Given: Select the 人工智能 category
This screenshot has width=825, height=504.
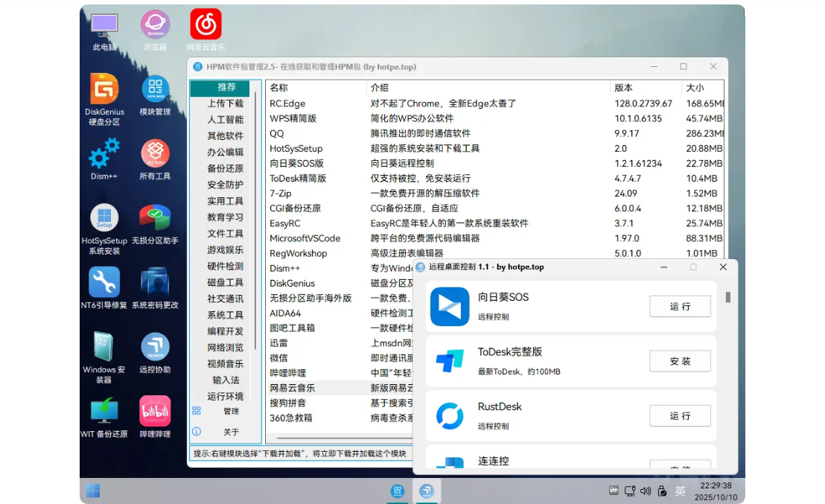Looking at the screenshot, I should [x=225, y=120].
